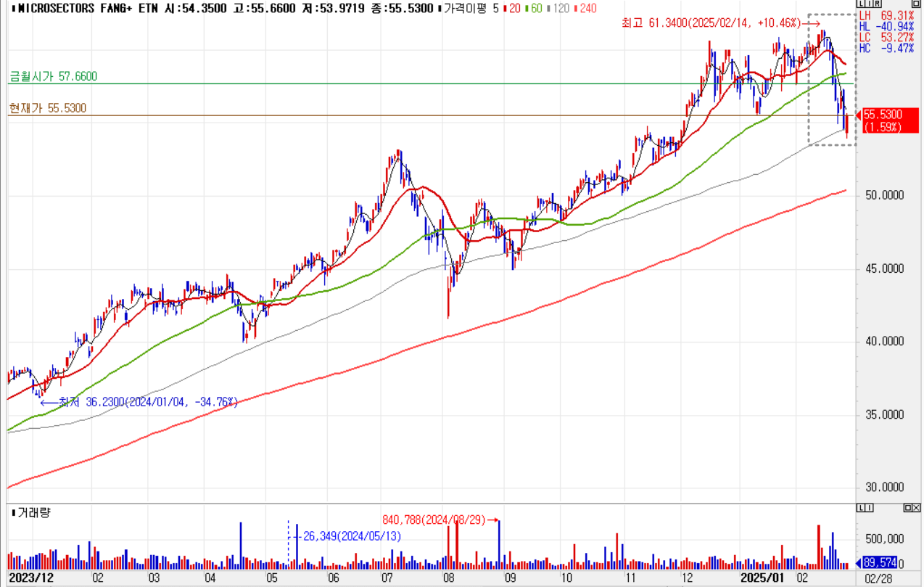924x587 pixels.
Task: Click the 금월시가 57.6600 line label
Action: 53,76
